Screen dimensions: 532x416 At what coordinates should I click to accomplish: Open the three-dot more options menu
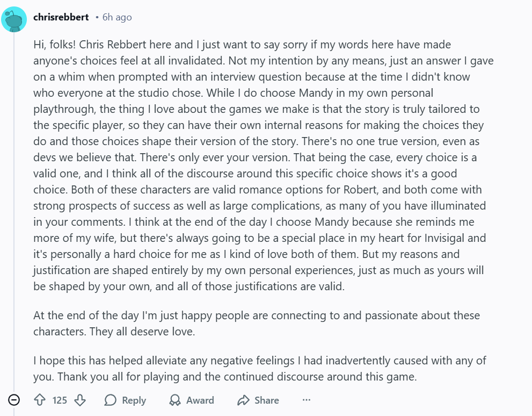(x=307, y=400)
